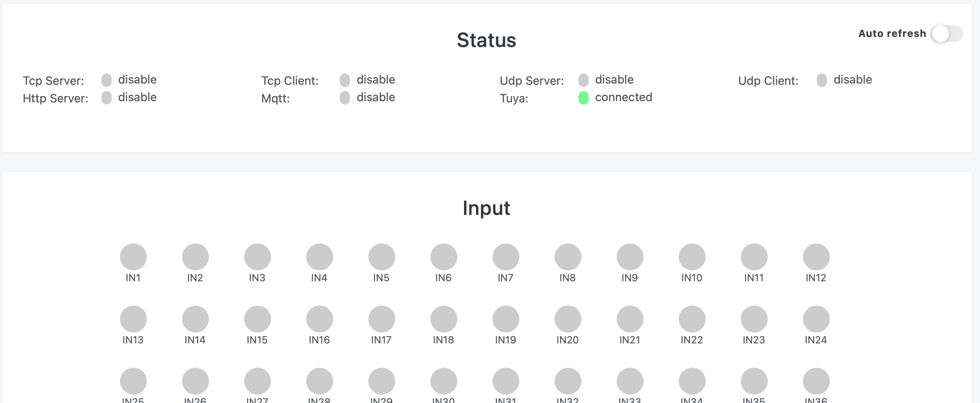
Task: Click the Input section heading
Action: (486, 208)
